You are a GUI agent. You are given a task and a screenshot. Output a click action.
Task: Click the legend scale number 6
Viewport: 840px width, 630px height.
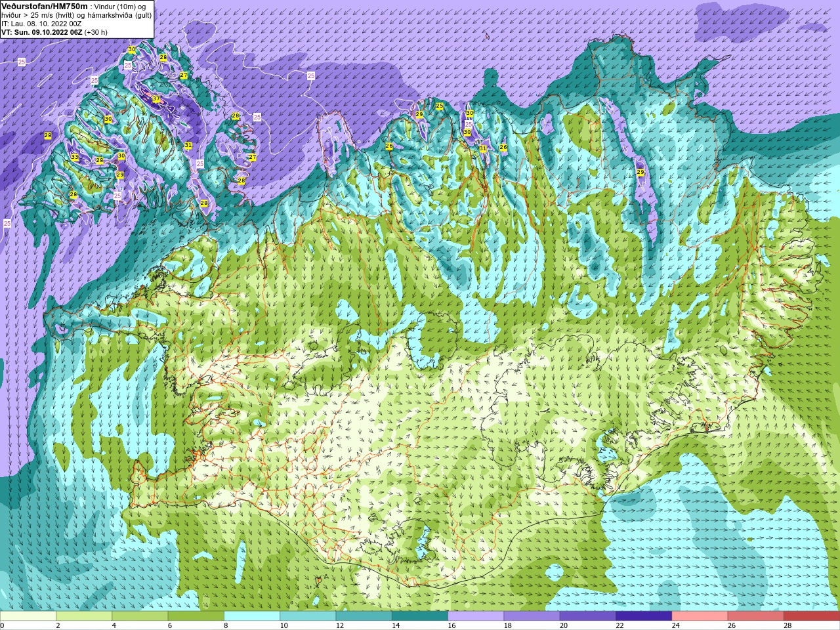coord(170,625)
